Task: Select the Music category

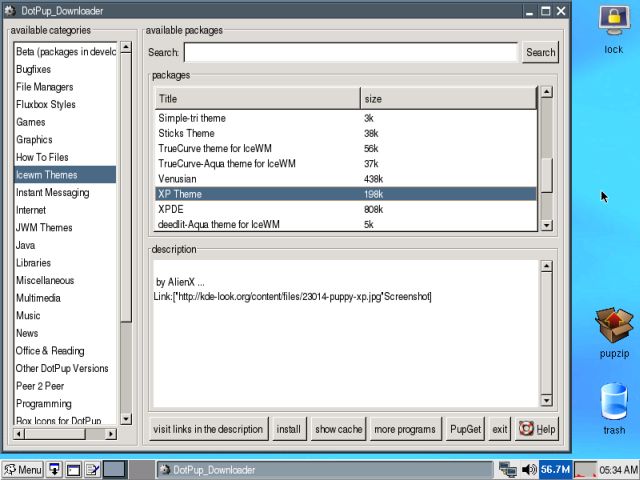Action: point(65,316)
